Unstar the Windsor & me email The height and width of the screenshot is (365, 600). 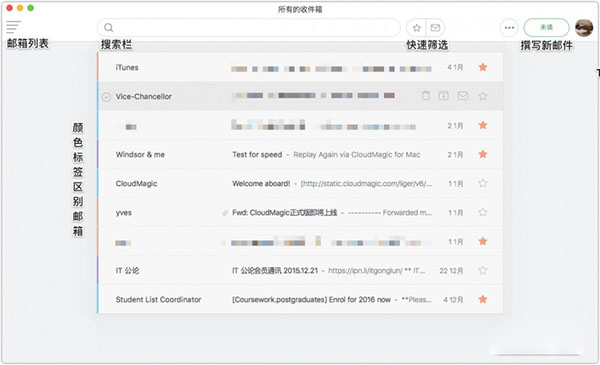pyautogui.click(x=483, y=154)
